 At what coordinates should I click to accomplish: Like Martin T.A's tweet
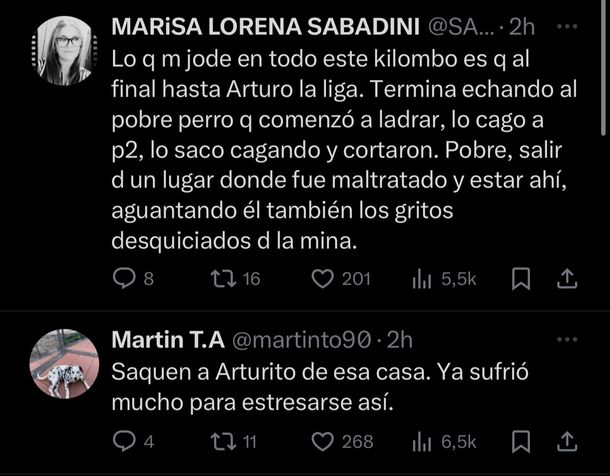click(x=322, y=441)
